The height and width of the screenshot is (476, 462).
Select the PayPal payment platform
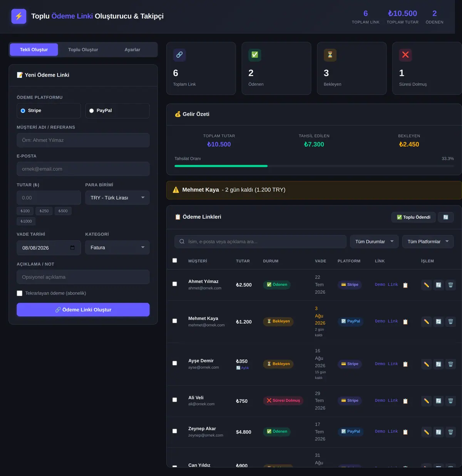pyautogui.click(x=117, y=111)
